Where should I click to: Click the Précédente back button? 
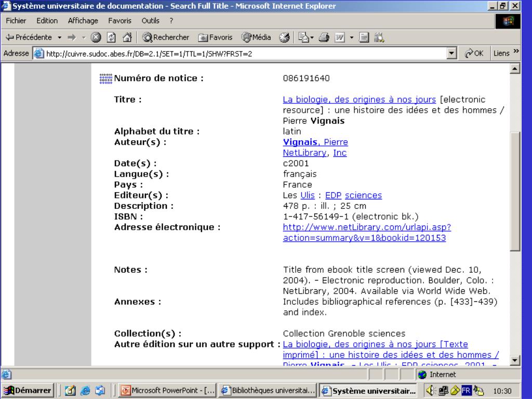click(29, 37)
